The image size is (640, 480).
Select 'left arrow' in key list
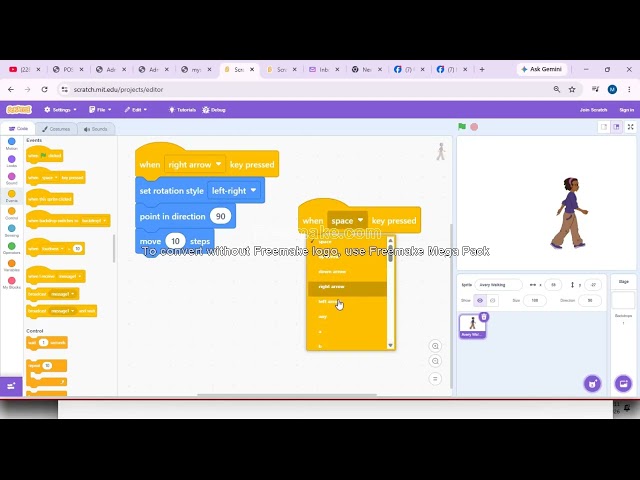(x=347, y=302)
